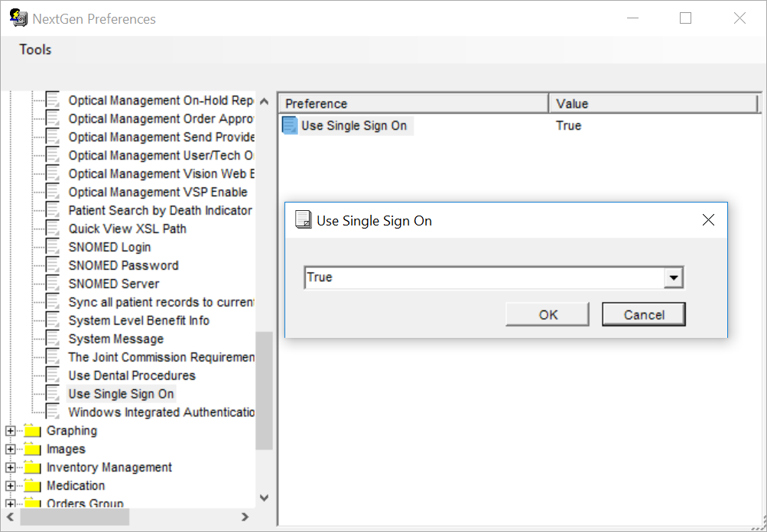Confirm with the OK button
This screenshot has height=532, width=767.
(548, 314)
